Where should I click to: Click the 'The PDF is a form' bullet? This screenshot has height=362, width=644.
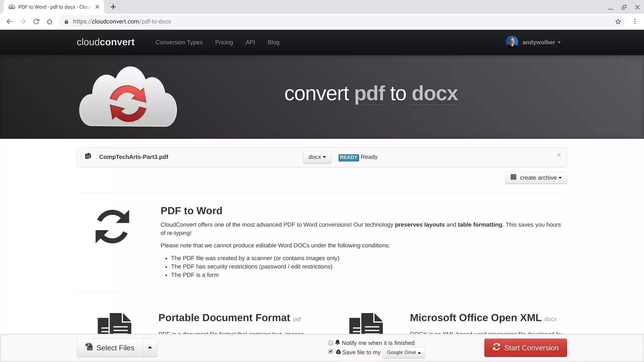click(x=195, y=275)
